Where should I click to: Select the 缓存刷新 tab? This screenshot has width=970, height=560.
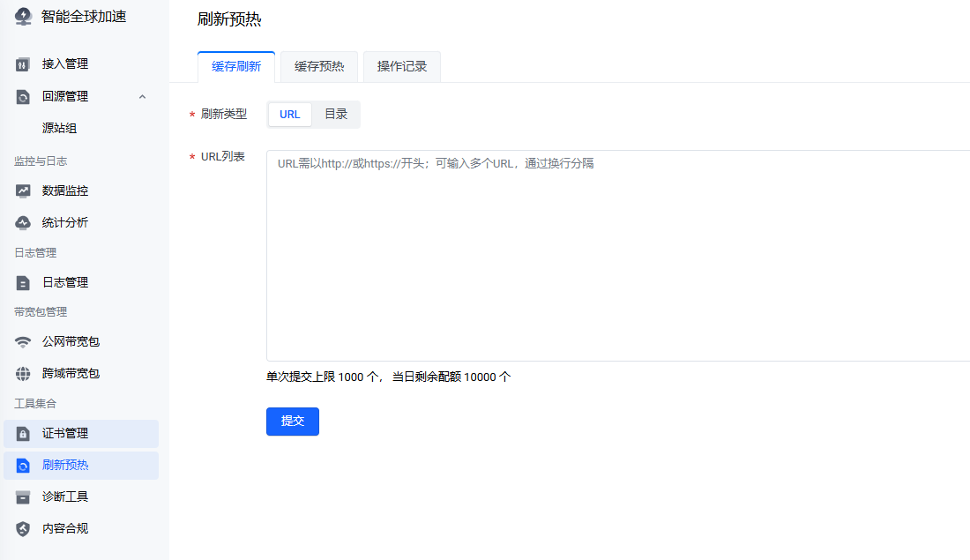[236, 67]
